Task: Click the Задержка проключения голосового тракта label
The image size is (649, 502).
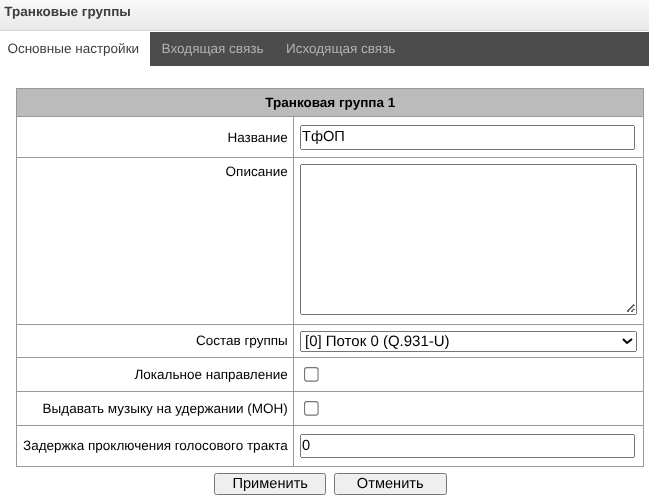Action: 155,445
